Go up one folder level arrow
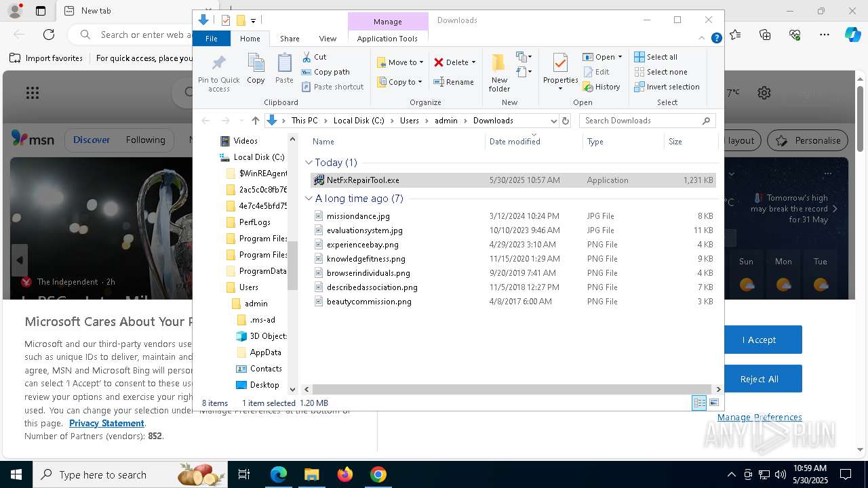The image size is (868, 488). 255,121
